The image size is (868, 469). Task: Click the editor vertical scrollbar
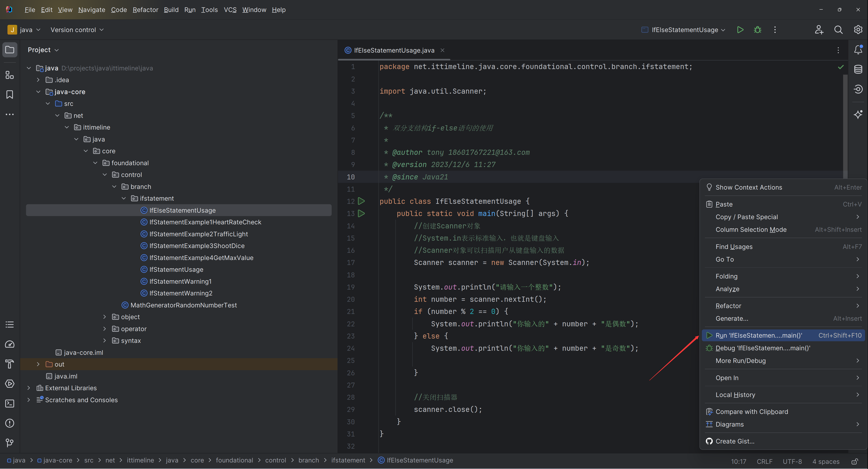(x=845, y=126)
